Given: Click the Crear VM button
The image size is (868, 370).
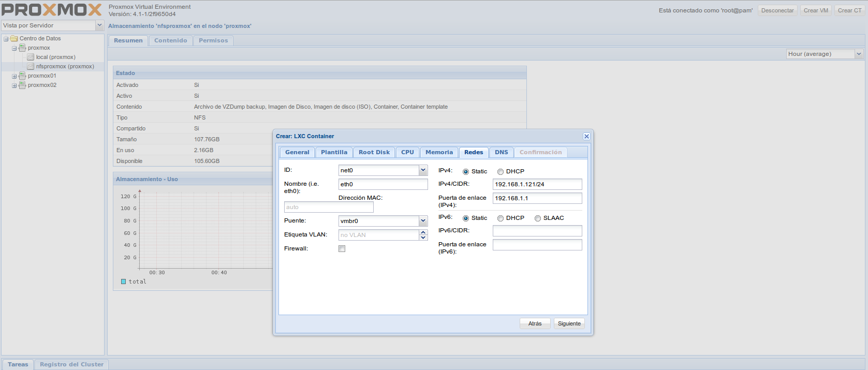Looking at the screenshot, I should pos(816,10).
